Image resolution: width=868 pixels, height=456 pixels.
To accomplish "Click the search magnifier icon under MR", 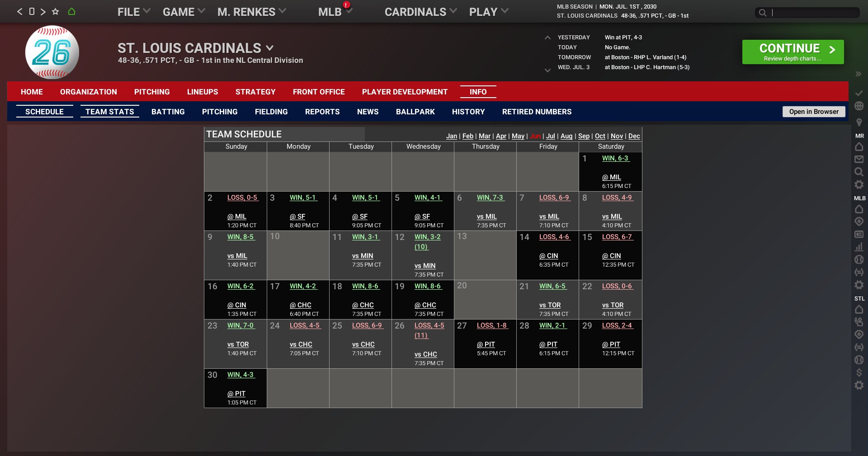I will point(859,172).
